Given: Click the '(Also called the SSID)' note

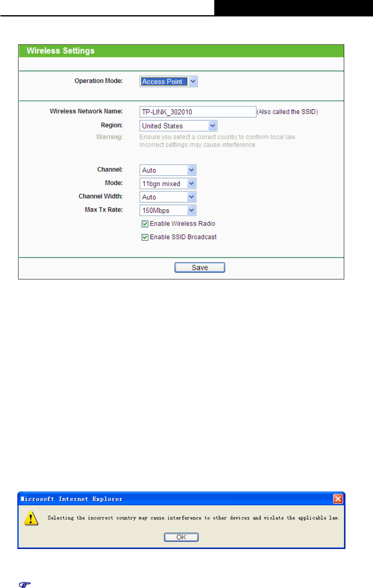Looking at the screenshot, I should coord(287,112).
